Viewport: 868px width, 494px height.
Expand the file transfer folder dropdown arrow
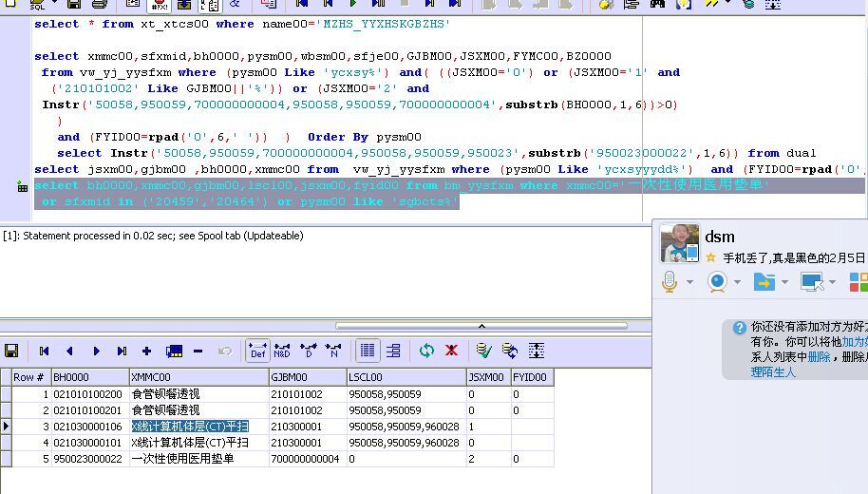pyautogui.click(x=784, y=282)
